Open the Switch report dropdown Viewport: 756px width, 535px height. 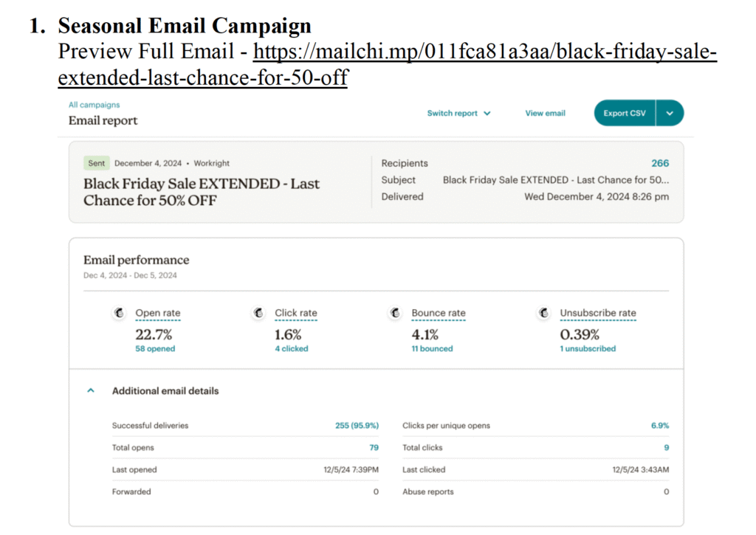458,113
